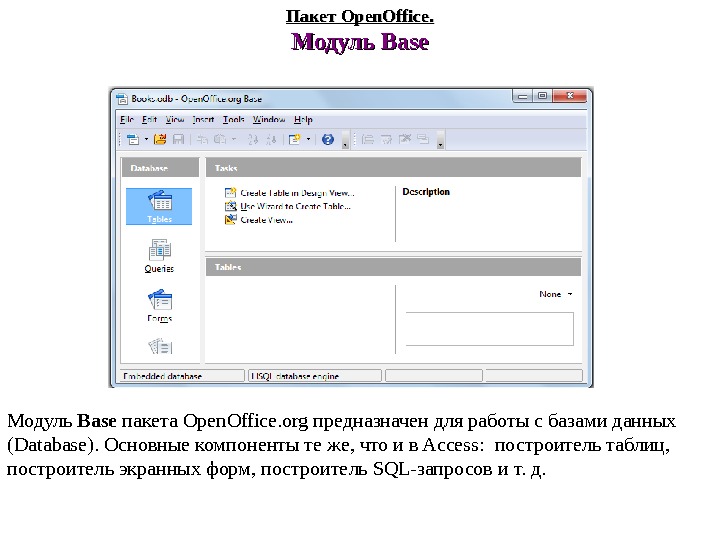The height and width of the screenshot is (540, 720).
Task: Expand the standard toolbar overflow arrow
Action: (x=345, y=141)
